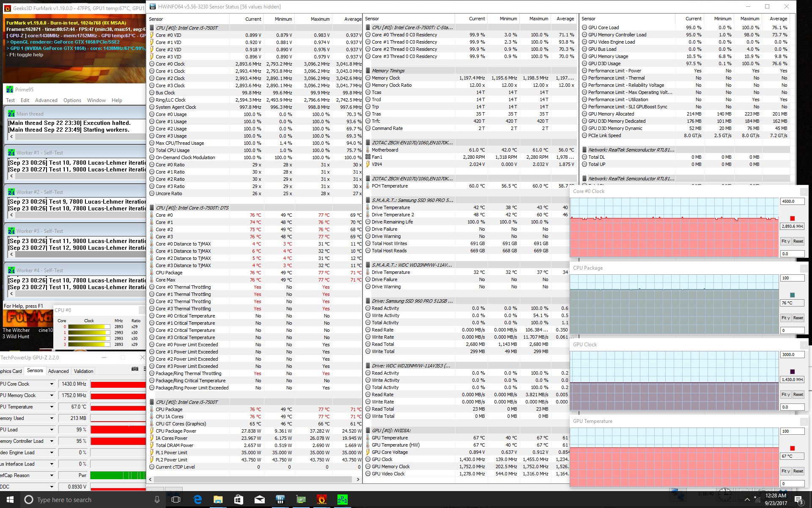Click Reset on Core #0 Clock graph
Image resolution: width=812 pixels, height=508 pixels.
(798, 241)
